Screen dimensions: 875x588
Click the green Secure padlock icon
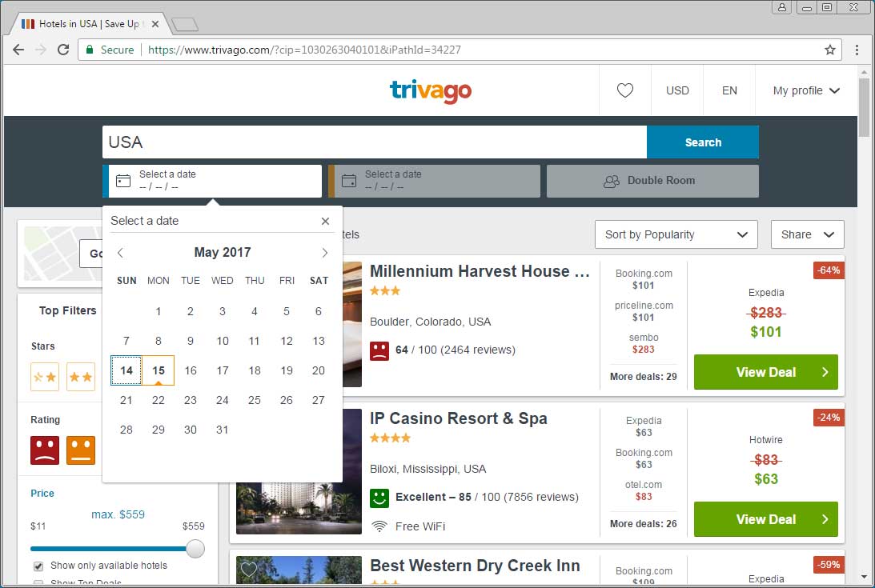(x=90, y=50)
